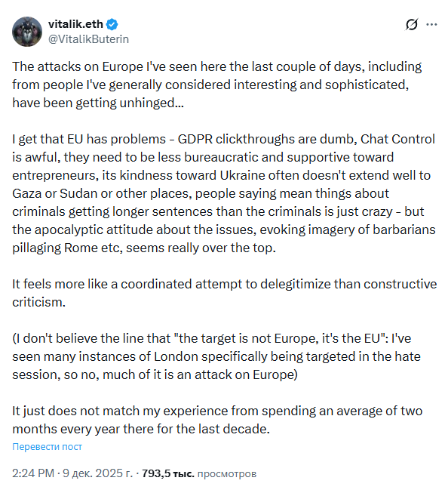448x493 pixels.
Task: Click the 9 дек. 2025 г. date
Action: tap(98, 473)
